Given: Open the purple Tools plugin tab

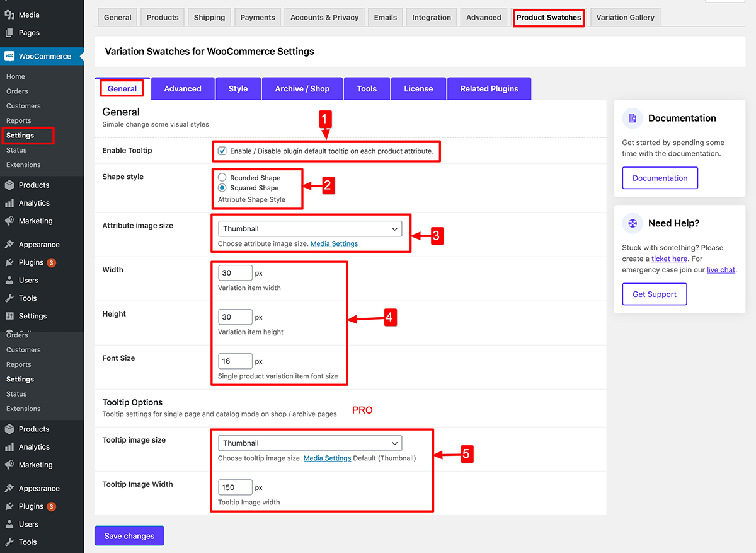Looking at the screenshot, I should 367,89.
